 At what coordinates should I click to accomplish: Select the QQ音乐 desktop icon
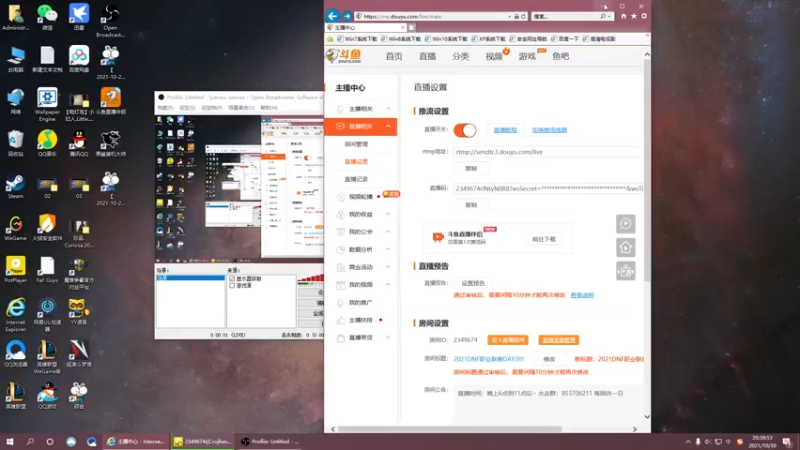pos(47,143)
